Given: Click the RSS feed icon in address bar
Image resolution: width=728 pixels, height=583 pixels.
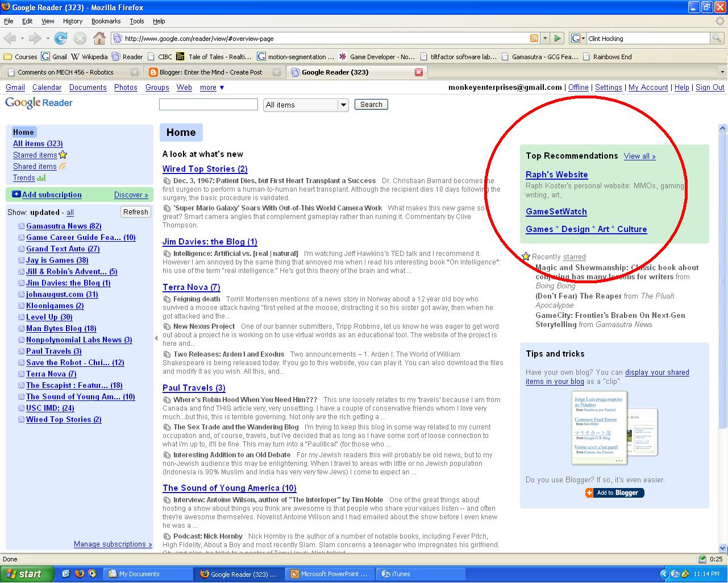Looking at the screenshot, I should pyautogui.click(x=534, y=38).
